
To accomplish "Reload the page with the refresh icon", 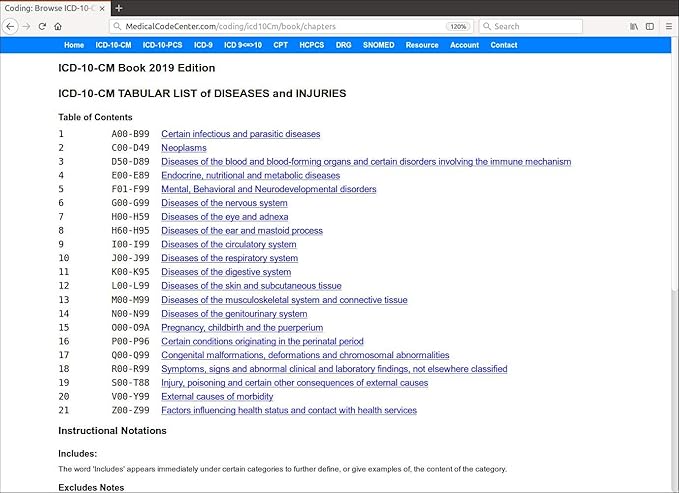I will click(x=42, y=26).
